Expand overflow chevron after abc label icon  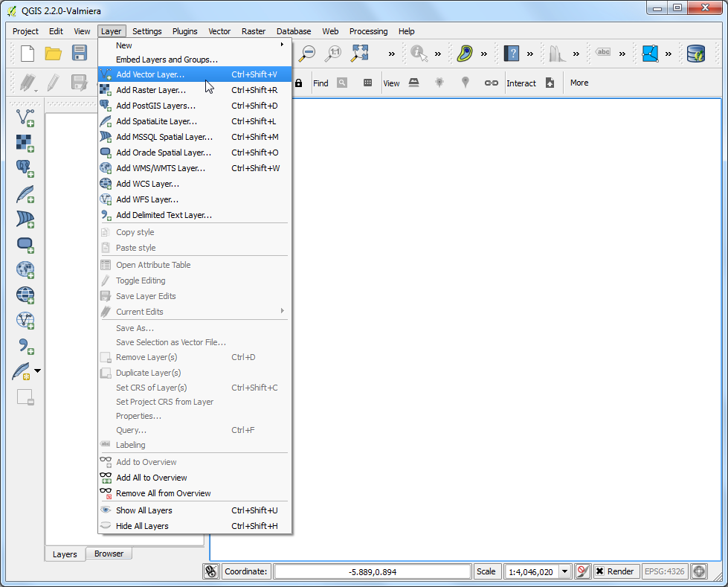tap(622, 54)
